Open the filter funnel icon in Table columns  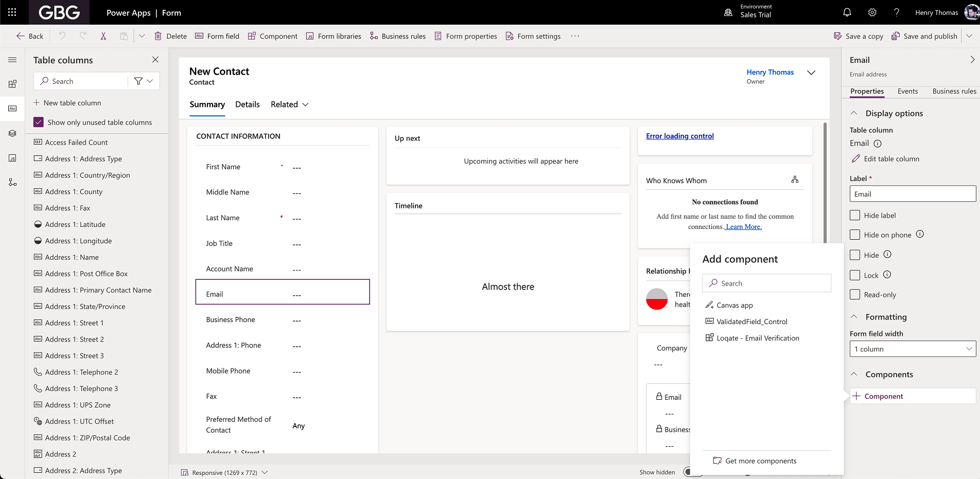coord(137,81)
